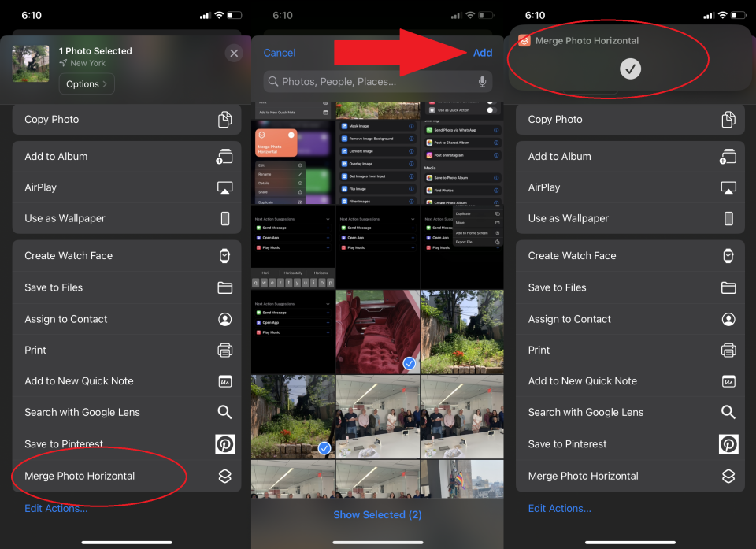Expand the Options button under 1 Photo Selected

(x=87, y=84)
